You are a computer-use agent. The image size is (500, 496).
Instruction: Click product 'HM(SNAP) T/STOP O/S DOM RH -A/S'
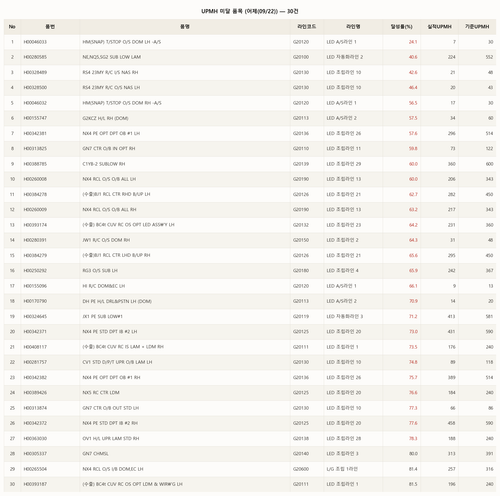click(122, 103)
